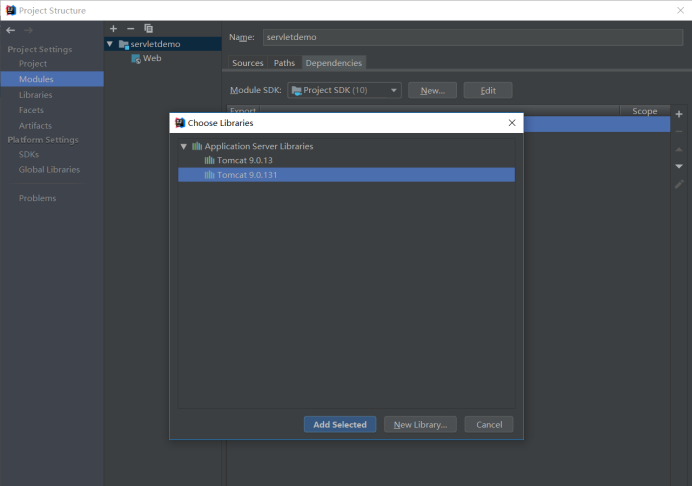Click Application Server Libraries icon

coord(197,146)
